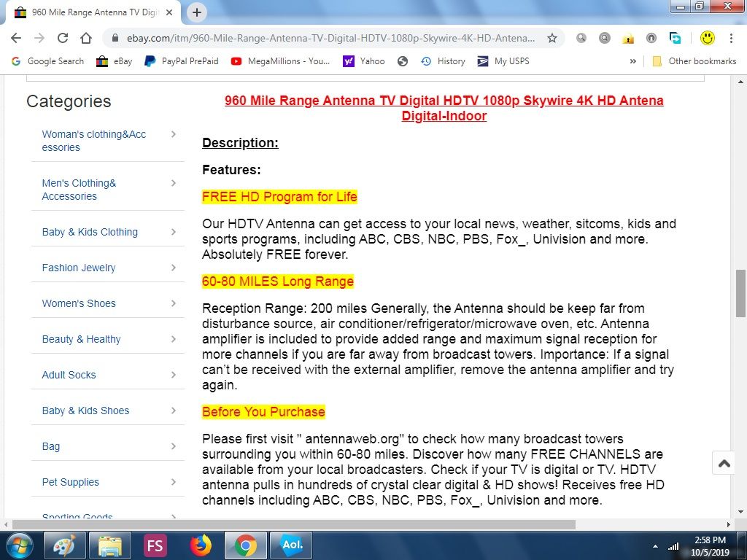Open the AOL app in taskbar

click(x=291, y=545)
